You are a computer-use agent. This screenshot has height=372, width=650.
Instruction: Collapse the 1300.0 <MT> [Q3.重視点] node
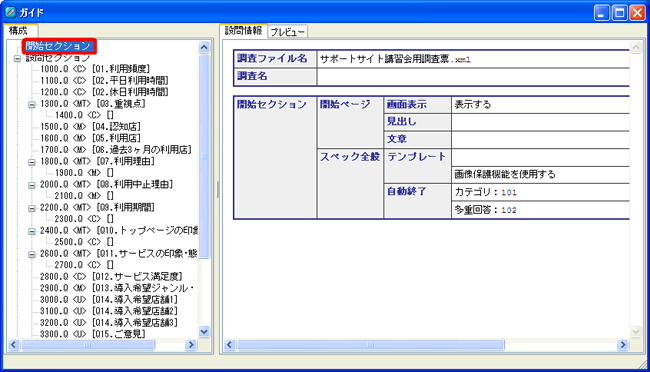(32, 105)
